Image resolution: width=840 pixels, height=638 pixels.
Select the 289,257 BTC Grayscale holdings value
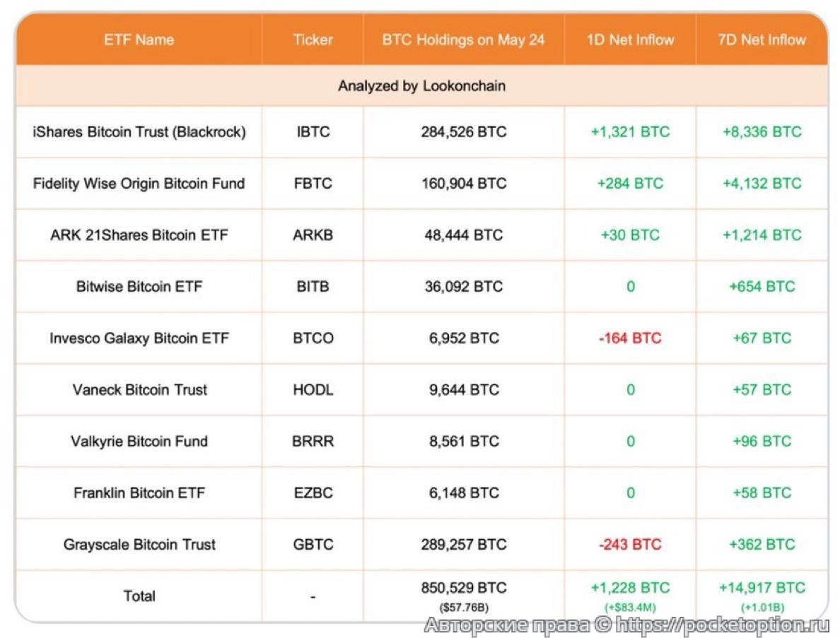point(464,544)
